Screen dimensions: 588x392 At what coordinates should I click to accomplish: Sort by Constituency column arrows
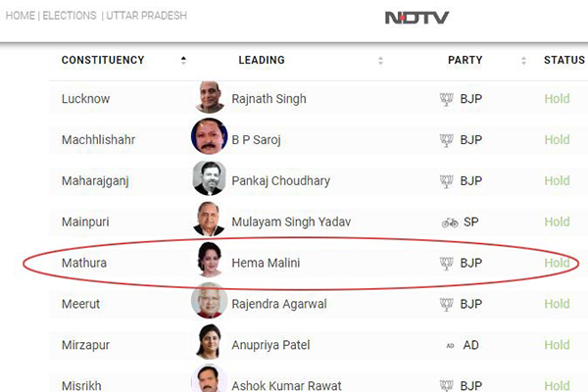183,60
